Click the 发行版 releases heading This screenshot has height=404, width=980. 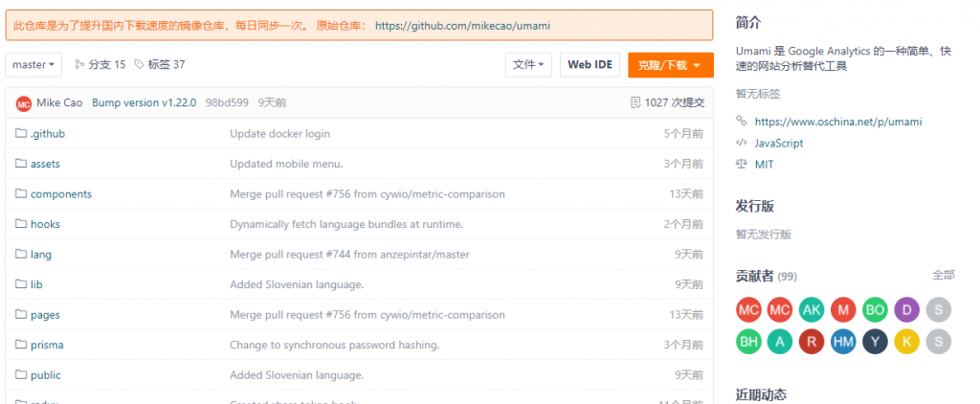754,207
